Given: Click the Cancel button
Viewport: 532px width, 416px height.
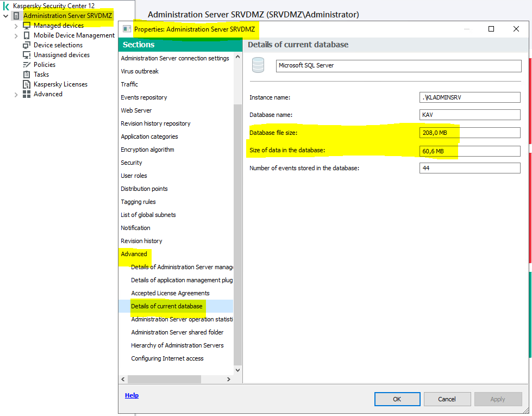Looking at the screenshot, I should pos(447,399).
